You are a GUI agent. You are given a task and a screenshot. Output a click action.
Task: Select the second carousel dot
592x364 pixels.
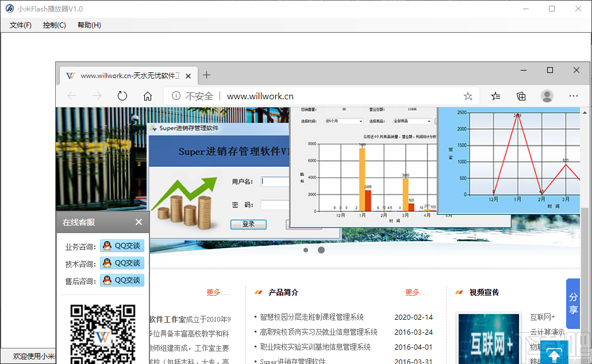pyautogui.click(x=321, y=250)
